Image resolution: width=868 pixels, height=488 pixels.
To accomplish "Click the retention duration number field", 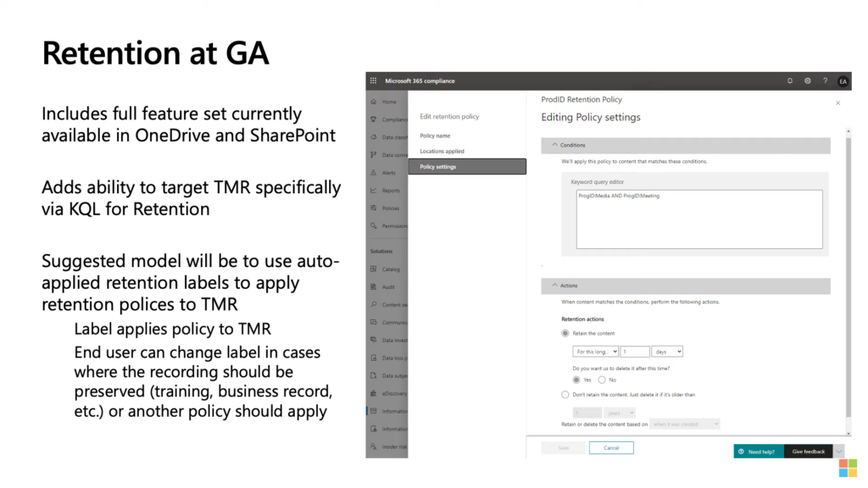I will pos(635,352).
